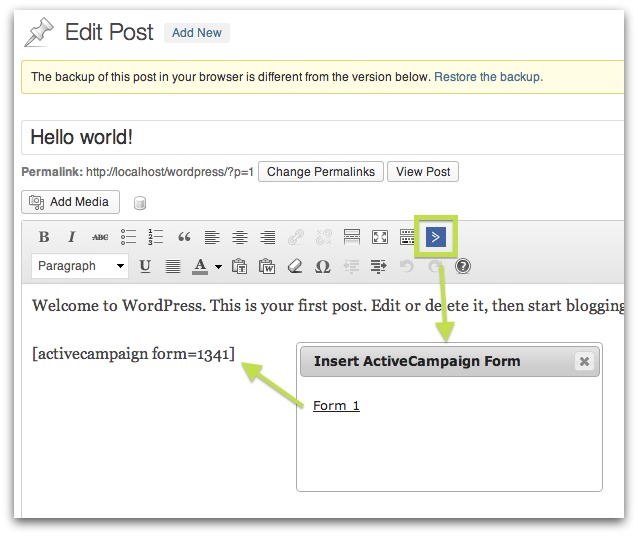Click the Add New post link
Viewport: 638px width, 536px height.
coord(197,33)
